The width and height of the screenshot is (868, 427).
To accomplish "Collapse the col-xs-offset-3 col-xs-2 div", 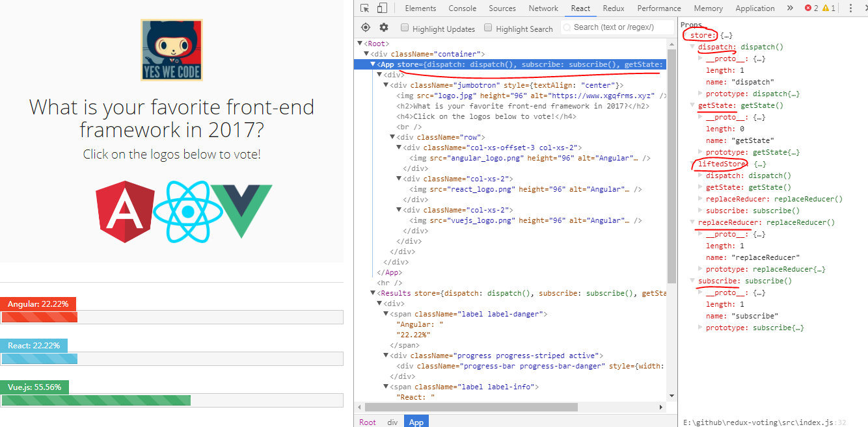I will [399, 148].
